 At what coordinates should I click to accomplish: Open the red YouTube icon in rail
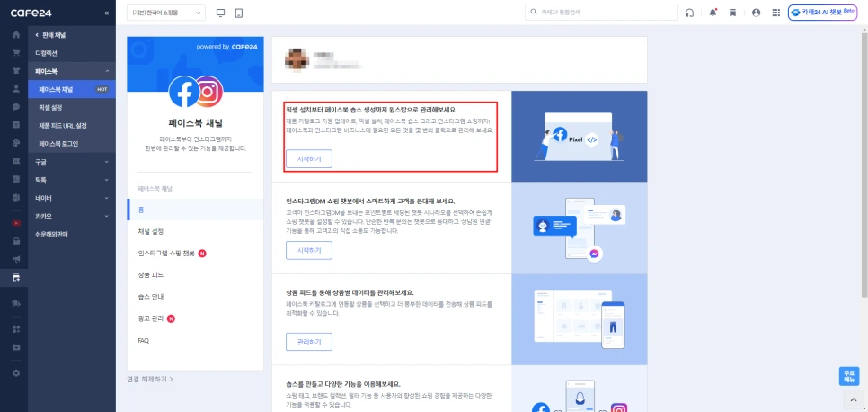(16, 223)
